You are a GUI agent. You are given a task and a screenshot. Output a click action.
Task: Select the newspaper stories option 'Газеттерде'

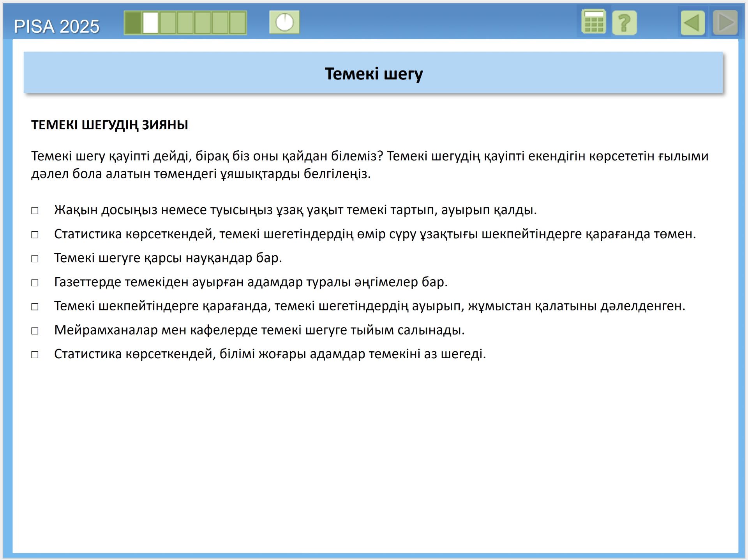point(35,283)
